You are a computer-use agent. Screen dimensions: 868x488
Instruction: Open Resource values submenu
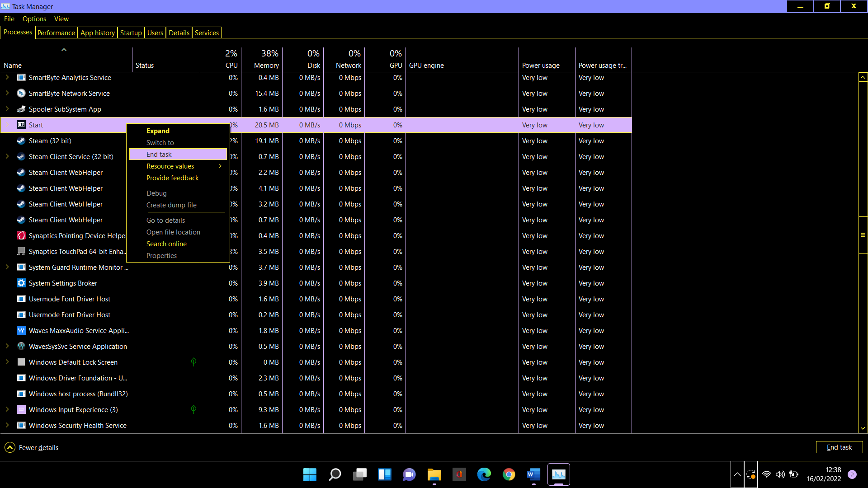click(x=178, y=166)
